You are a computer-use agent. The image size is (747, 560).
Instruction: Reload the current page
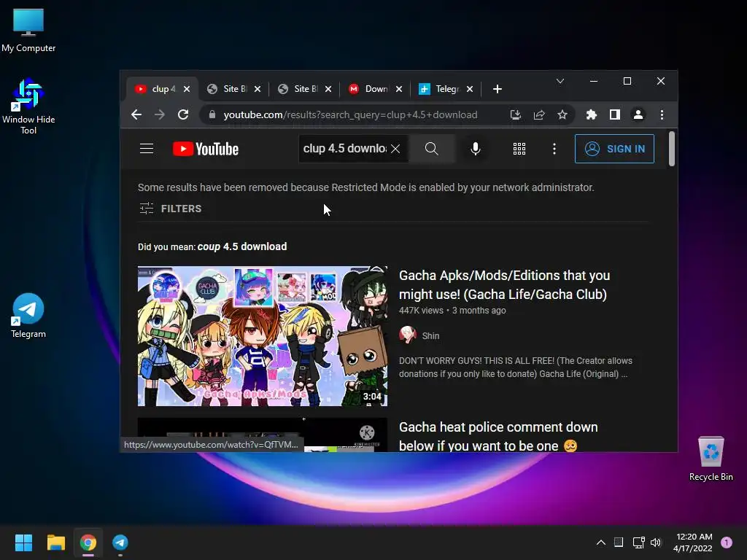(183, 114)
